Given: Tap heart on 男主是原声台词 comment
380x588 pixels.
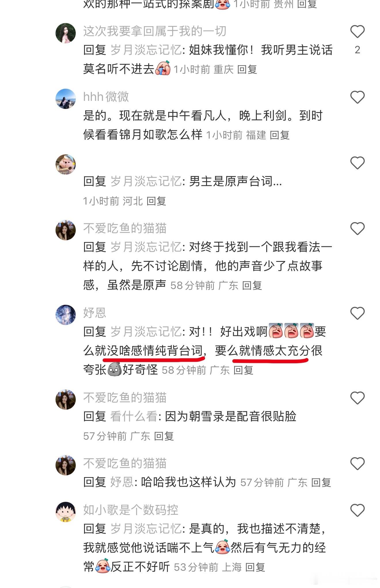Looking at the screenshot, I should 357,163.
